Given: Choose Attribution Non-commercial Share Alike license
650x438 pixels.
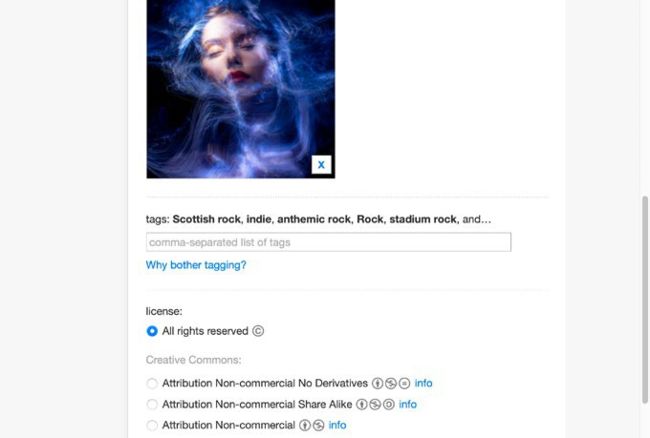Looking at the screenshot, I should (x=152, y=404).
